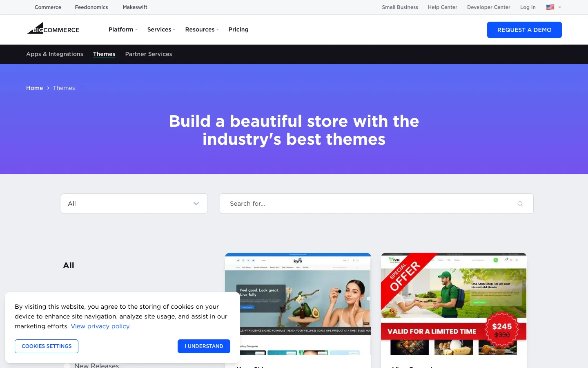Image resolution: width=588 pixels, height=368 pixels.
Task: Open View privacy policy link
Action: click(x=100, y=326)
